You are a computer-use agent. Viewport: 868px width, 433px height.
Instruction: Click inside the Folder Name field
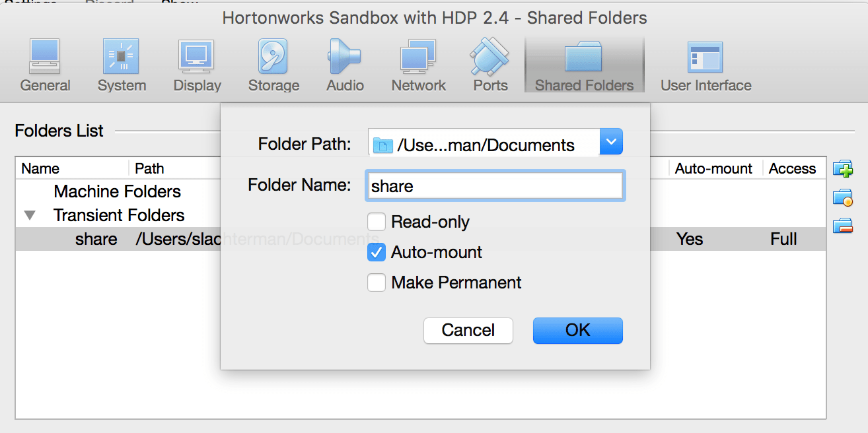click(x=495, y=185)
